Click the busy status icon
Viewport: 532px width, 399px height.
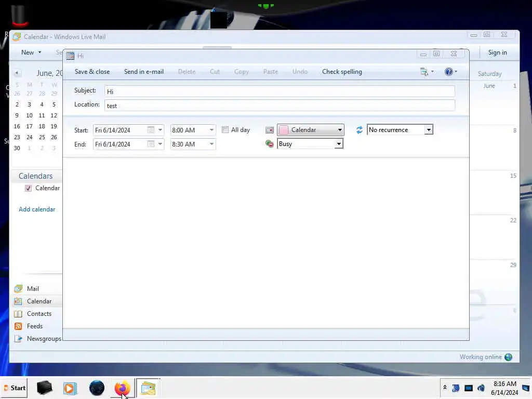point(270,144)
